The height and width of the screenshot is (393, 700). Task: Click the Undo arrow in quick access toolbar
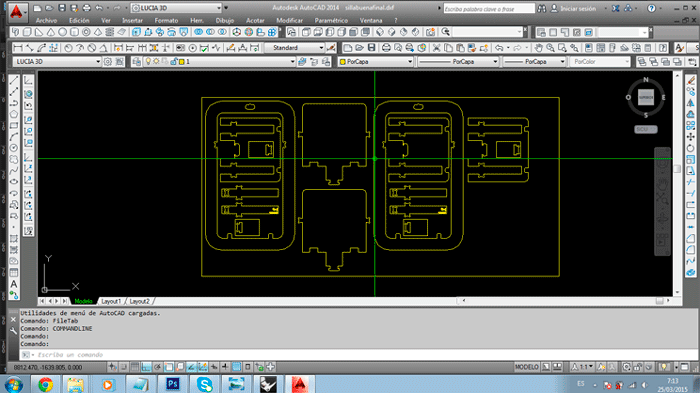click(99, 8)
